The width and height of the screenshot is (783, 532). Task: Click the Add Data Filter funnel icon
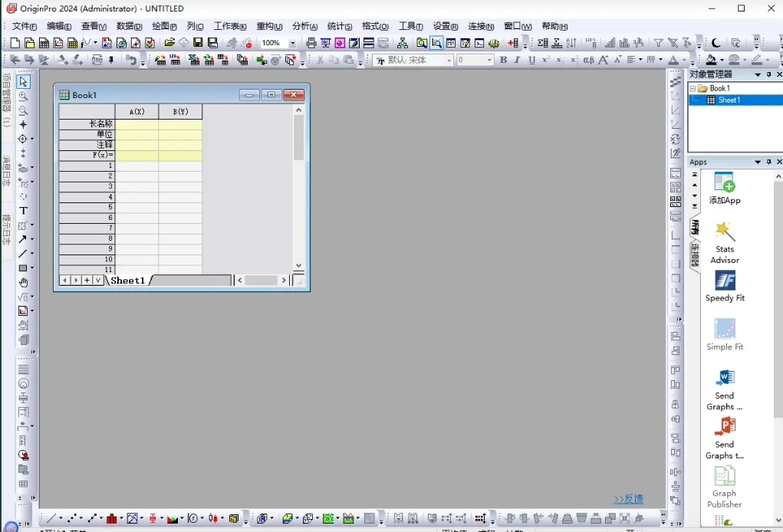tap(659, 43)
